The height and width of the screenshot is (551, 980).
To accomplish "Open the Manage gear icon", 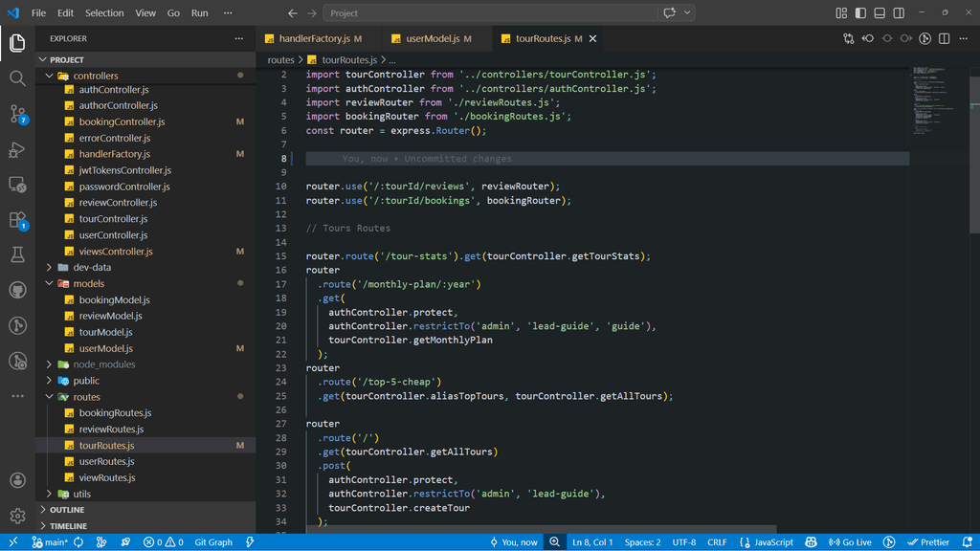I will 17,516.
